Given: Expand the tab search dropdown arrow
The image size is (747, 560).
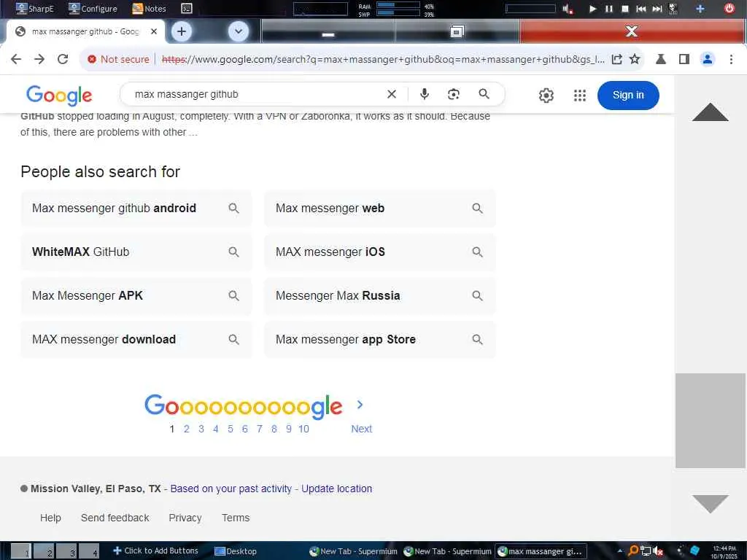Looking at the screenshot, I should pos(239,31).
